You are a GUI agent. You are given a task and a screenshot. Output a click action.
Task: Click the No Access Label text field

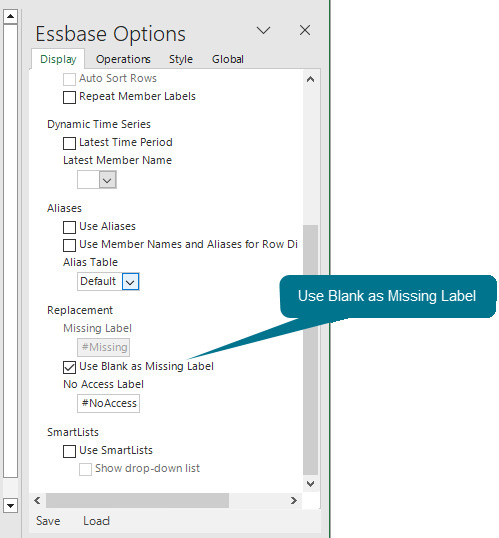tap(108, 403)
